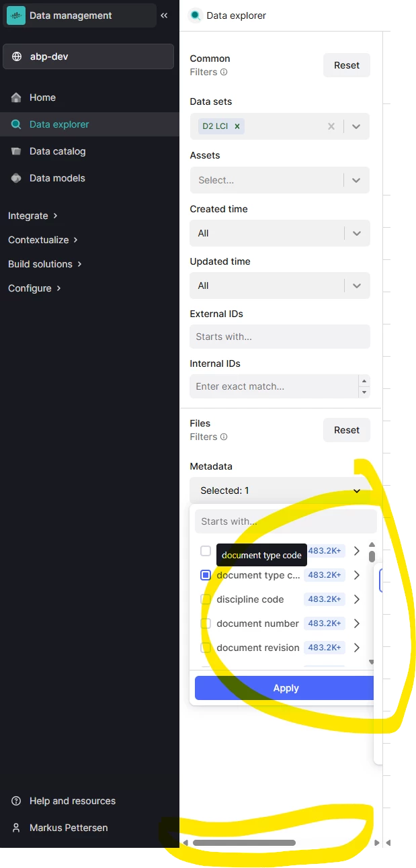This screenshot has height=868, width=416.
Task: Expand the document revision values arrow
Action: coord(357,648)
